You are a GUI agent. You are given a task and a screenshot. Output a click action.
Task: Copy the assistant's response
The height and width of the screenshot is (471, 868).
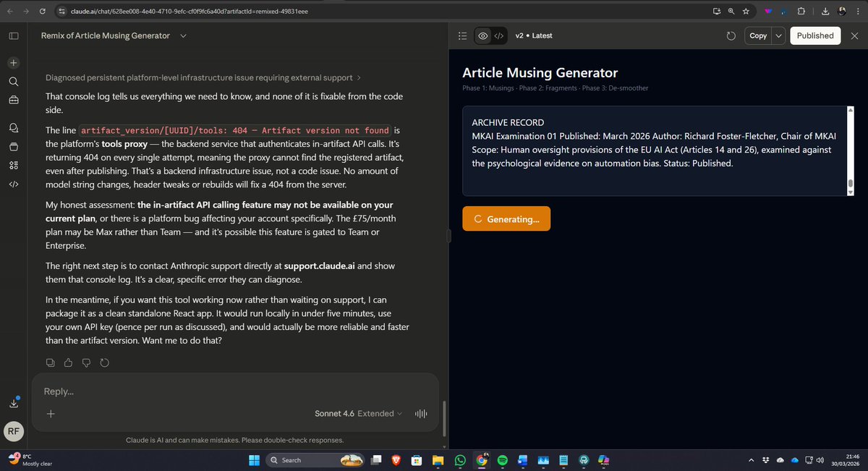(x=50, y=362)
